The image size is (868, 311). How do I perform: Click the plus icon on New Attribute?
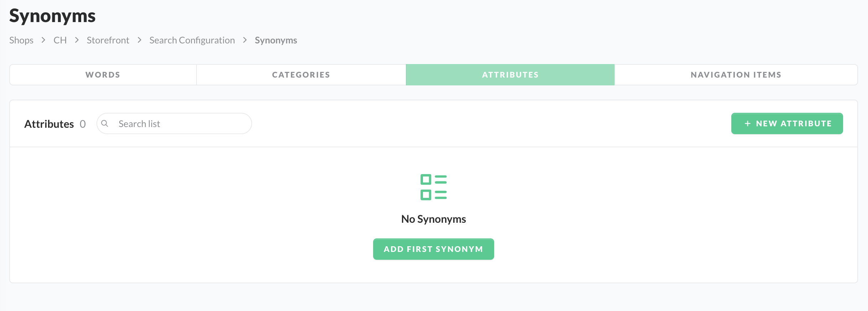[748, 123]
